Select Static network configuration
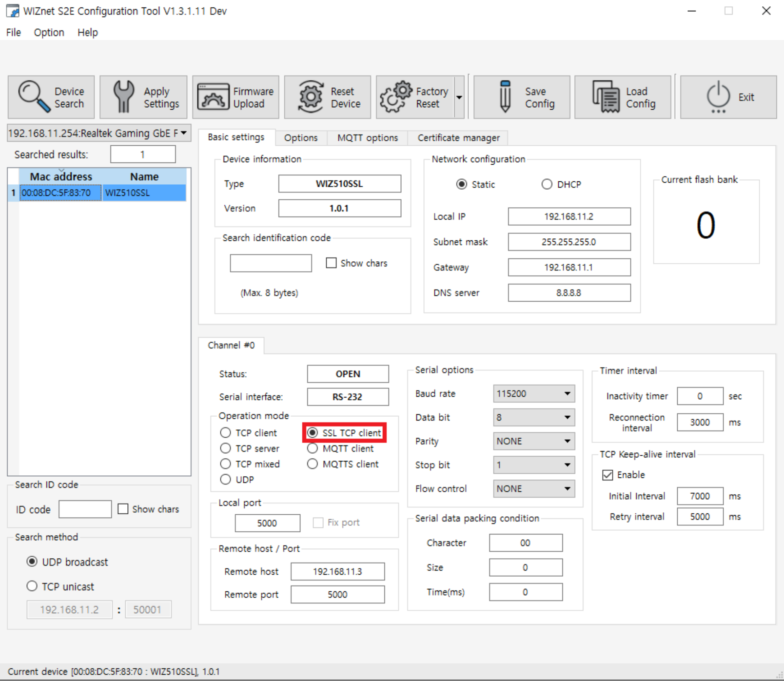Screen dimensions: 784x681 [x=462, y=184]
